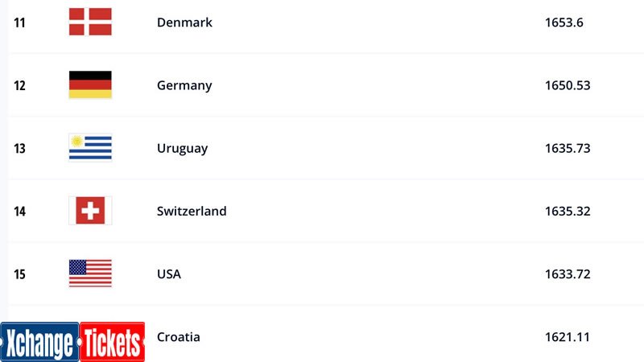Select the Uruguay team name
Screen dimensions: 644x362
183,149
